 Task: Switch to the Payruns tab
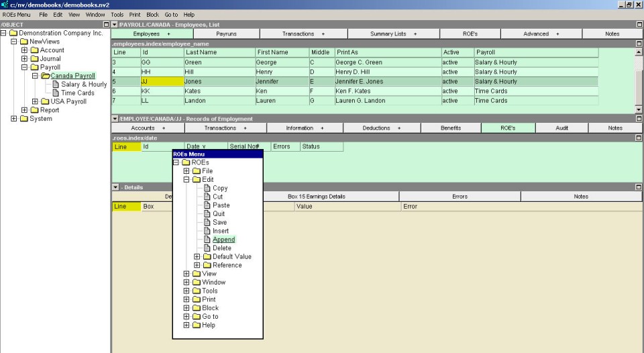(x=225, y=34)
